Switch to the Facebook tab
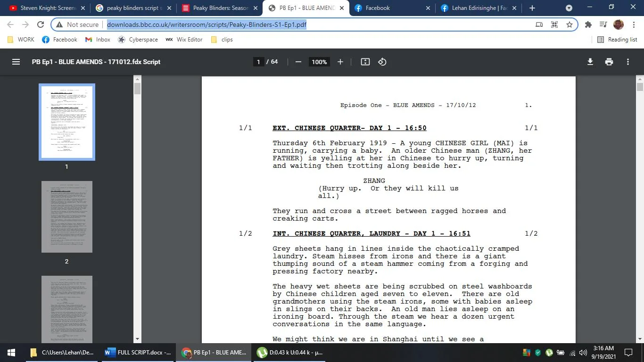 (x=392, y=8)
